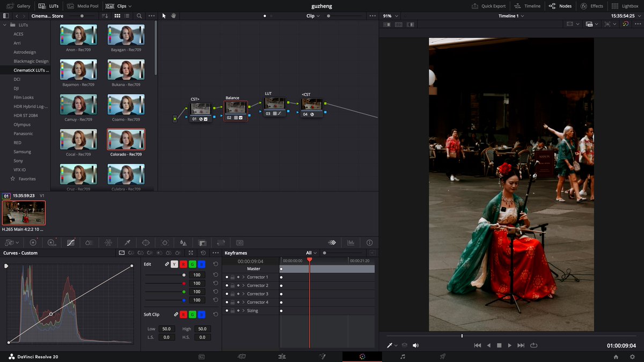
Task: Open the 91% viewer zoom dropdown
Action: (x=391, y=16)
